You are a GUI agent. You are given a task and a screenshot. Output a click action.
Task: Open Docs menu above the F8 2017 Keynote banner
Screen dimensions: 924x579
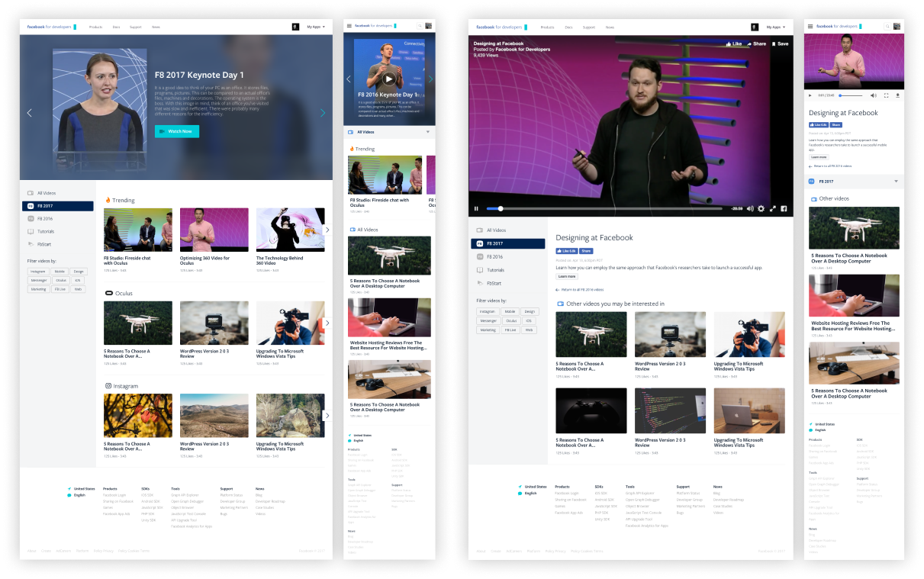(x=117, y=27)
